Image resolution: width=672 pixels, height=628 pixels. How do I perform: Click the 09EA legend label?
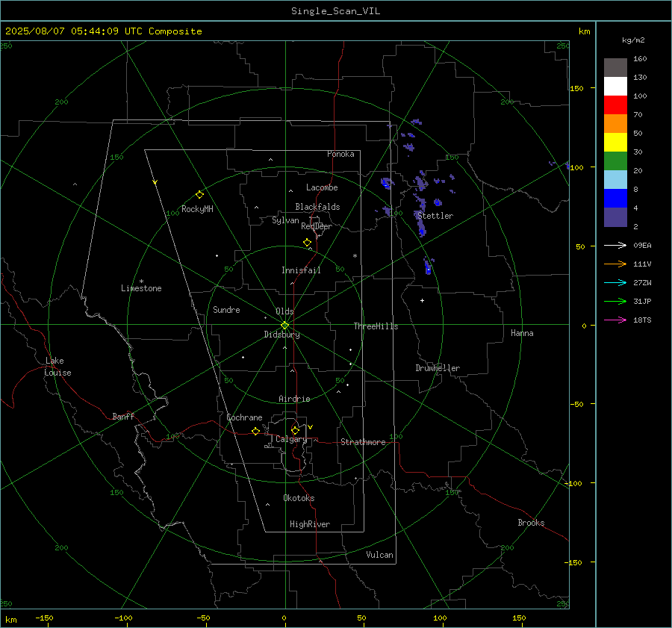(x=642, y=245)
